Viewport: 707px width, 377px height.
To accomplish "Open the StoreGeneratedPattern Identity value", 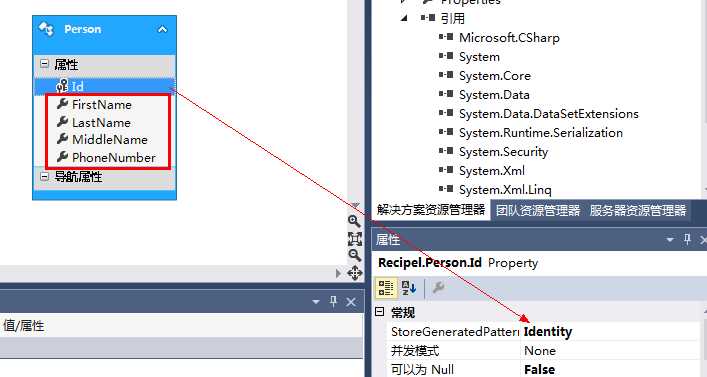I will click(611, 332).
